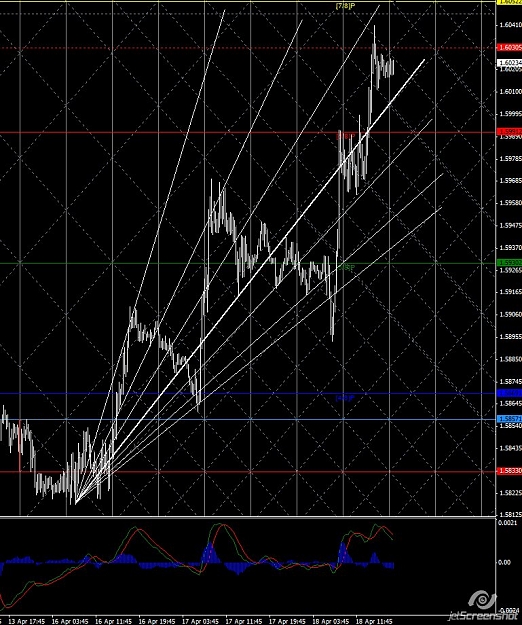Click the 1.59165 price axis label
This screenshot has height=625, width=522.
click(x=510, y=292)
